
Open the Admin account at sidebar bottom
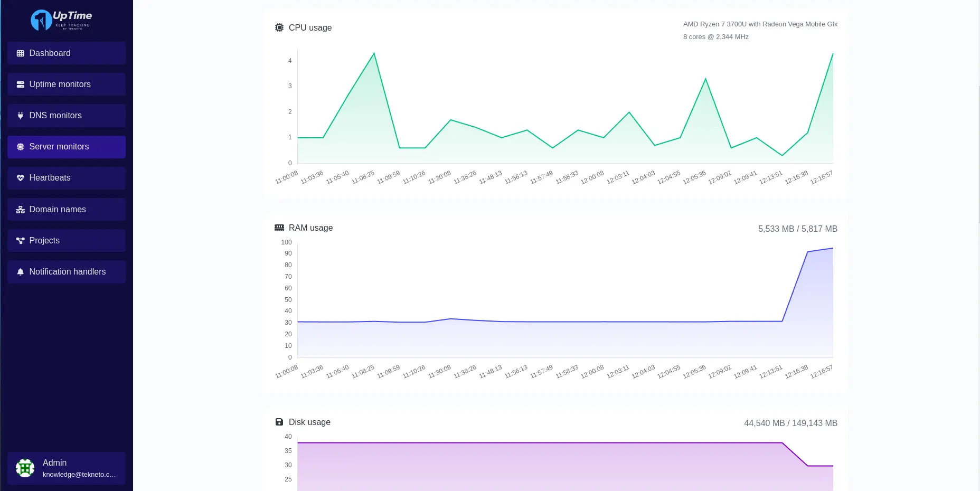(54, 463)
